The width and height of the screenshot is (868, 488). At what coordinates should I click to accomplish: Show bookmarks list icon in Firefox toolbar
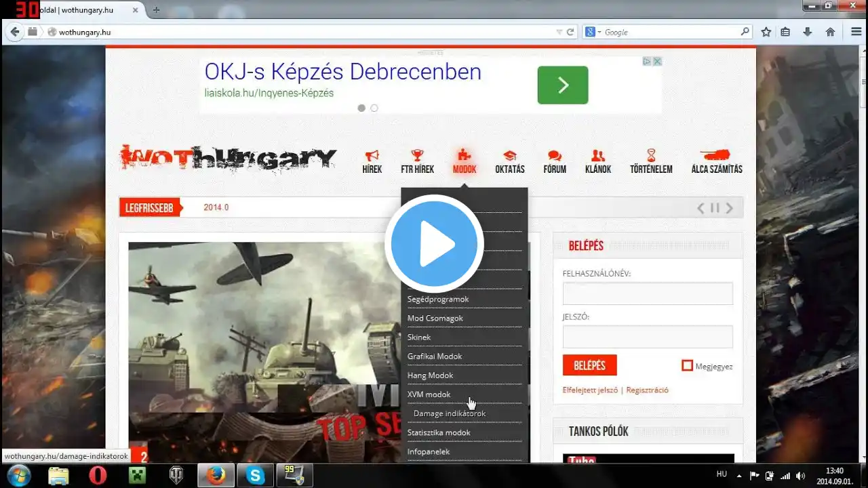coord(785,32)
